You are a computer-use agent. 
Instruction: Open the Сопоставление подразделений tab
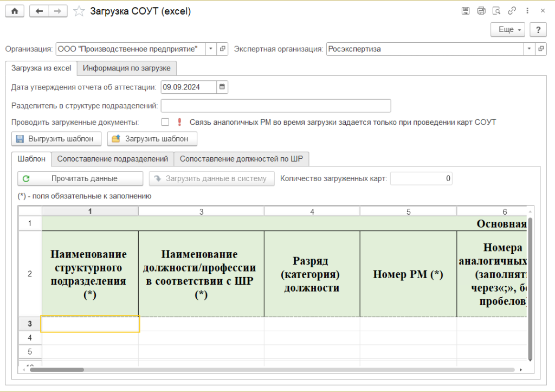click(112, 159)
